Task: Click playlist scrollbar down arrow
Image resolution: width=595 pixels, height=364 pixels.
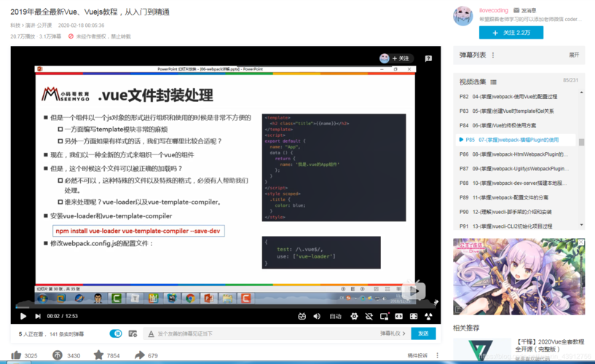Action: pyautogui.click(x=581, y=225)
